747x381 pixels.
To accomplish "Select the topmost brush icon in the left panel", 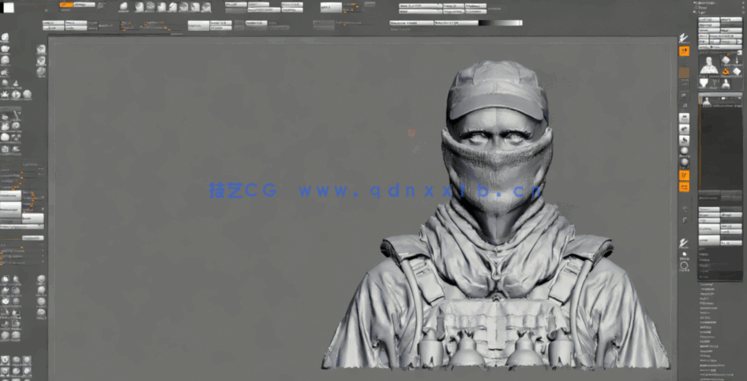I will point(5,38).
